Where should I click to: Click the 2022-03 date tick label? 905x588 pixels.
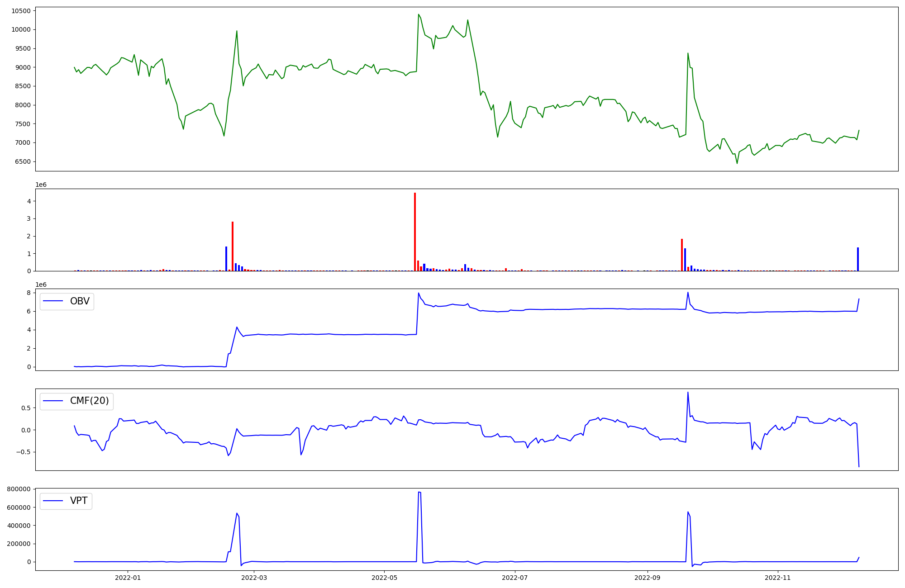point(254,578)
